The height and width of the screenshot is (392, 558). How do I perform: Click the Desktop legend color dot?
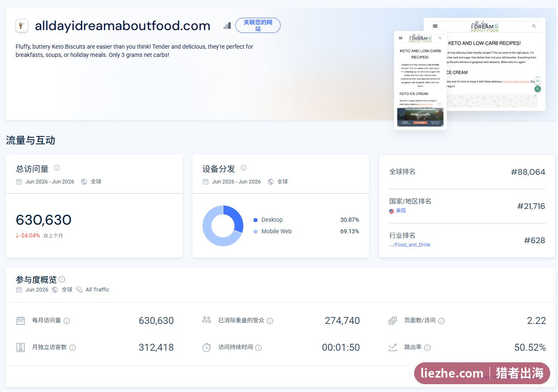point(256,220)
